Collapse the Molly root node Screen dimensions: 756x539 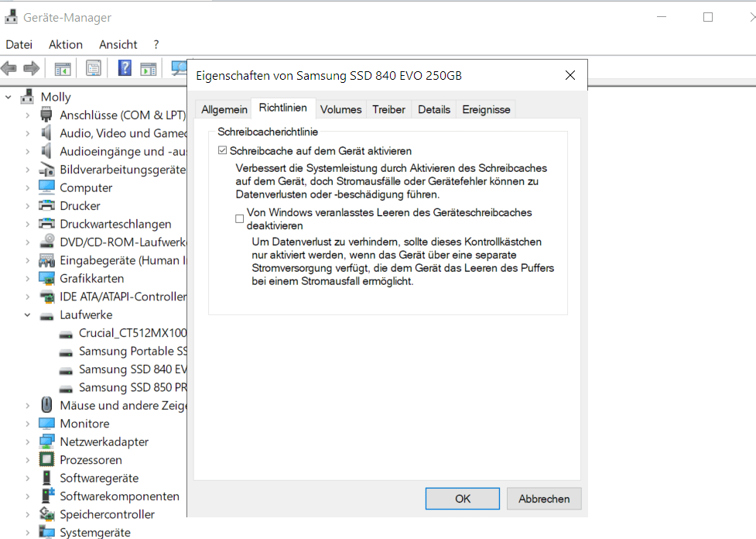9,97
